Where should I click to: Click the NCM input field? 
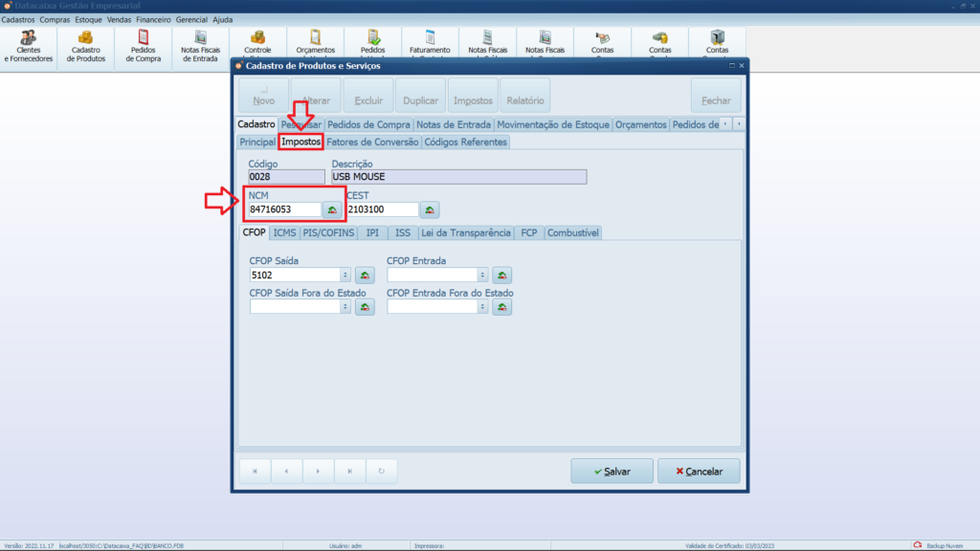pyautogui.click(x=284, y=209)
